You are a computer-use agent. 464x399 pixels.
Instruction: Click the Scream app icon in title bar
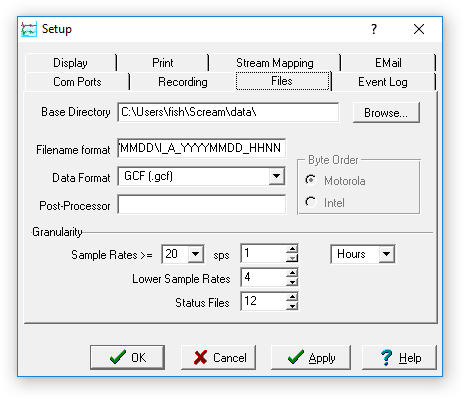(x=29, y=29)
